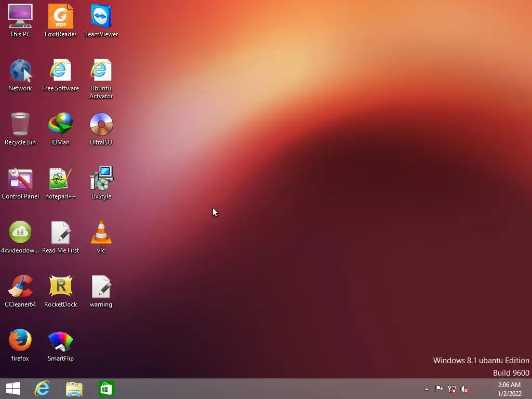The height and width of the screenshot is (399, 532).
Task: Open the This PC desktop icon
Action: tap(20, 20)
